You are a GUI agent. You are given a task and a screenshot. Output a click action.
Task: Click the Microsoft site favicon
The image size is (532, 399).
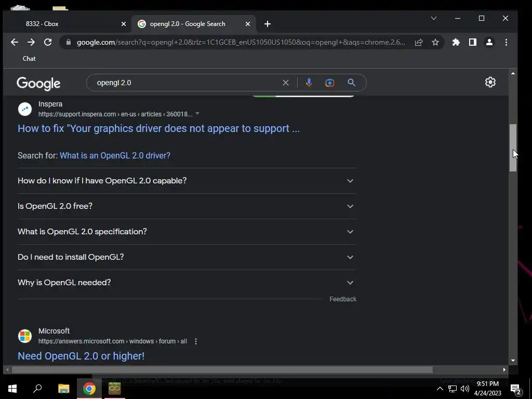coord(25,336)
